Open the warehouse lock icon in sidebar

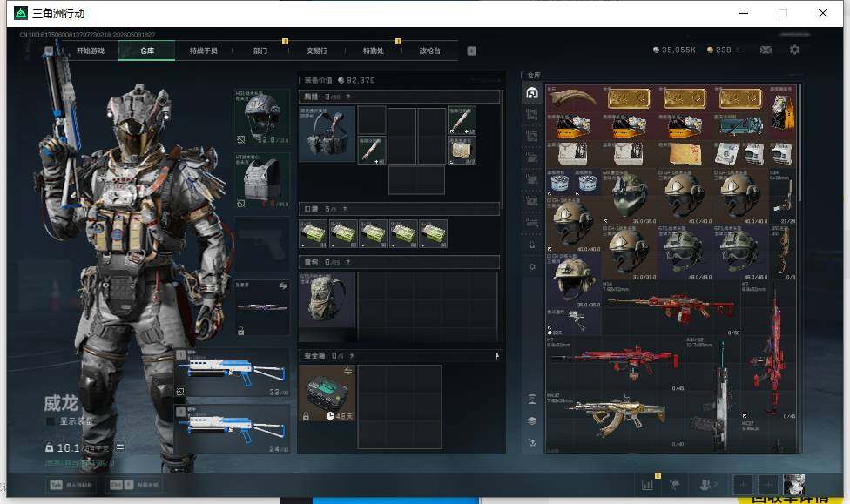532,245
